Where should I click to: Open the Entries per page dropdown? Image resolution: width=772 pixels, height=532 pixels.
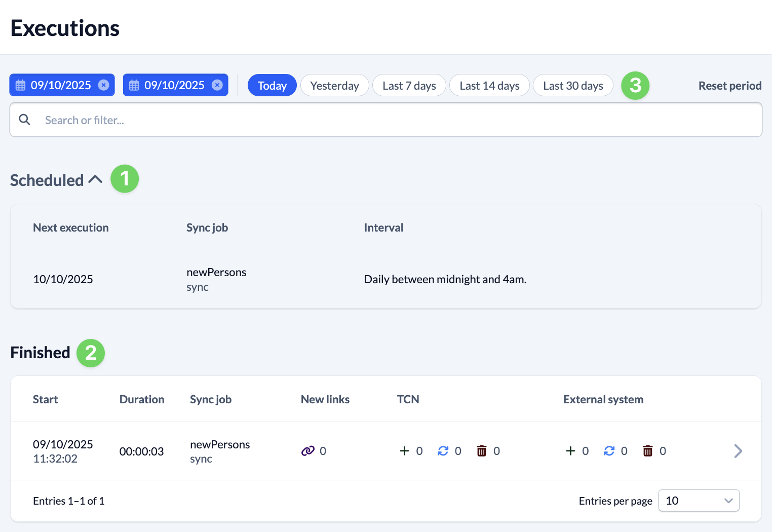pos(699,501)
